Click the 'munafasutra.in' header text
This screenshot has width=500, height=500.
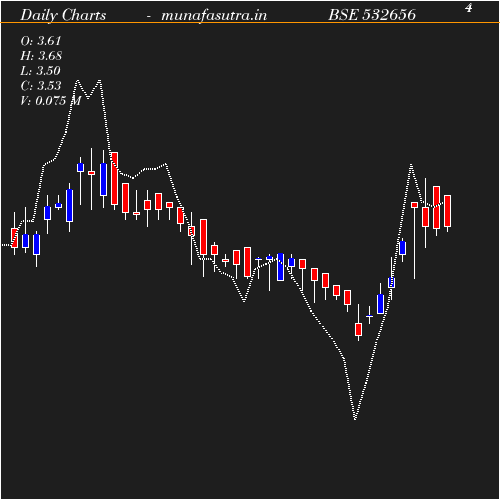[214, 15]
